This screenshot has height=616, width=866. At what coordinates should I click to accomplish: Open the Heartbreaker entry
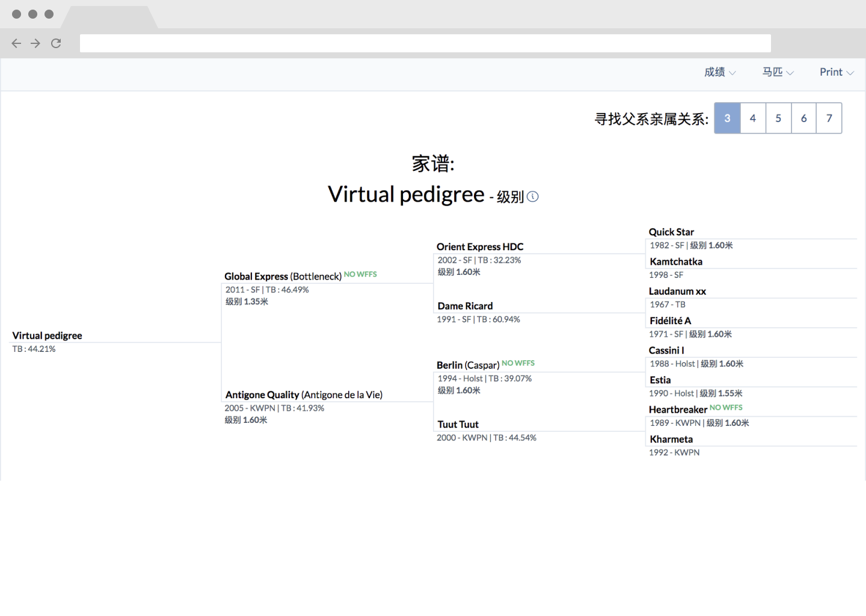[678, 410]
